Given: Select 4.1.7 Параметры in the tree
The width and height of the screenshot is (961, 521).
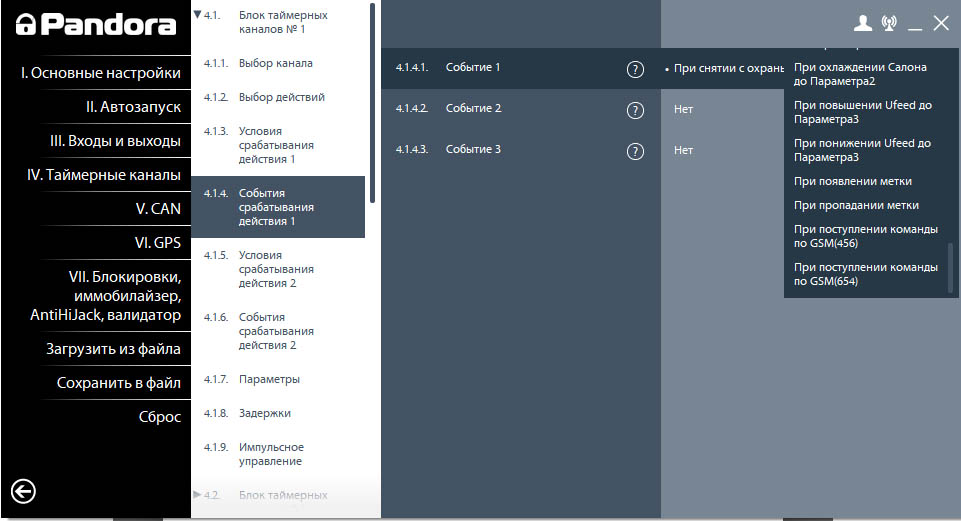Looking at the screenshot, I should pos(269,379).
